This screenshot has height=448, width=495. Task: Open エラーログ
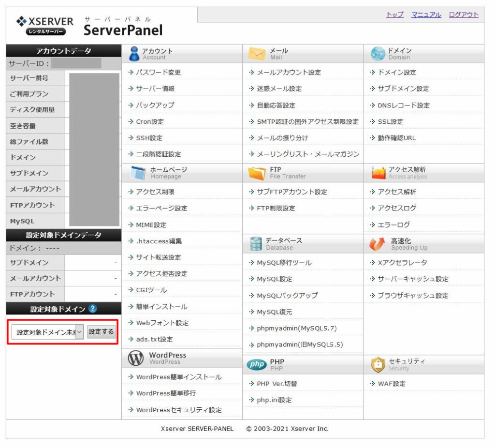click(393, 225)
